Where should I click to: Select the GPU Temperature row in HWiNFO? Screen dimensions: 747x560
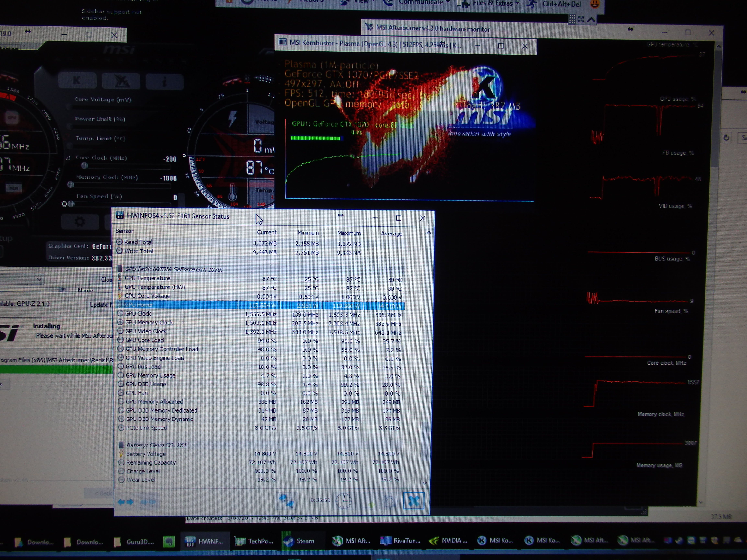click(260, 279)
